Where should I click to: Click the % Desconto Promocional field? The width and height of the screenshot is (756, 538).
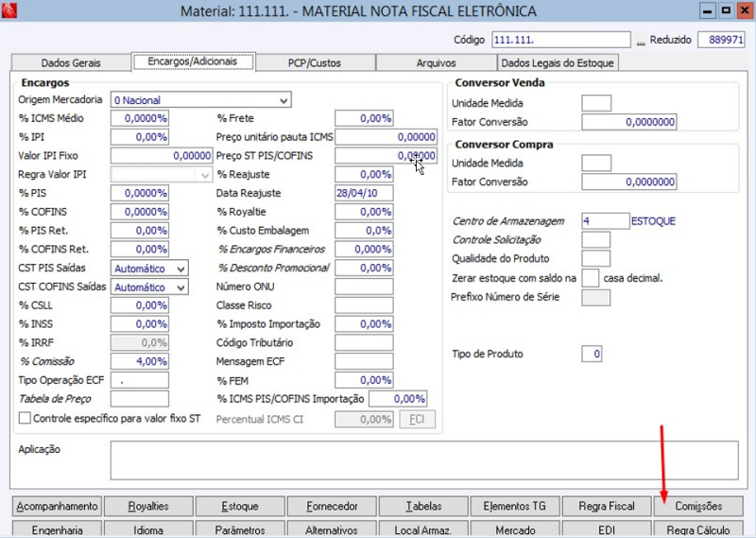pyautogui.click(x=364, y=269)
